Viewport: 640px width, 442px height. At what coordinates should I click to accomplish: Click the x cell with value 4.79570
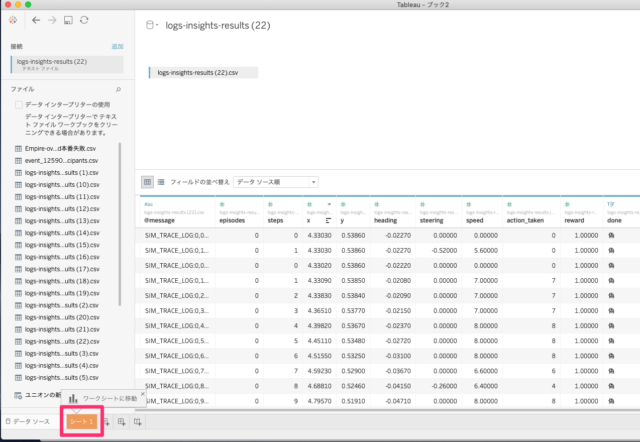[320, 401]
